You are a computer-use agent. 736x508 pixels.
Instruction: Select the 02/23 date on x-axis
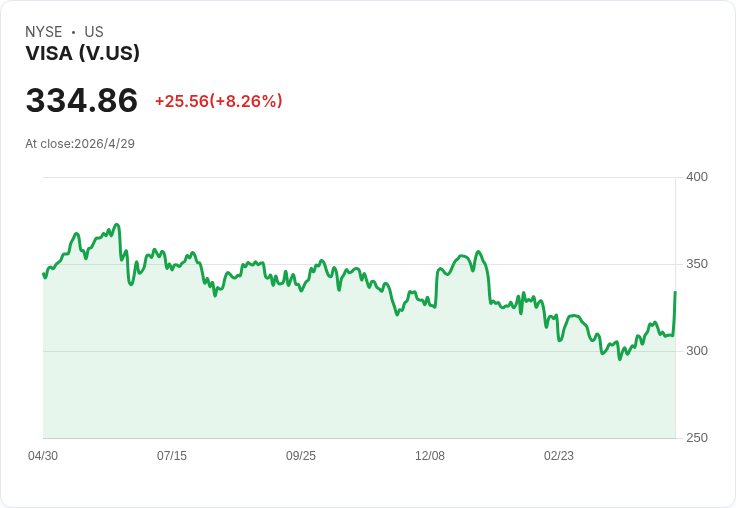pyautogui.click(x=559, y=456)
